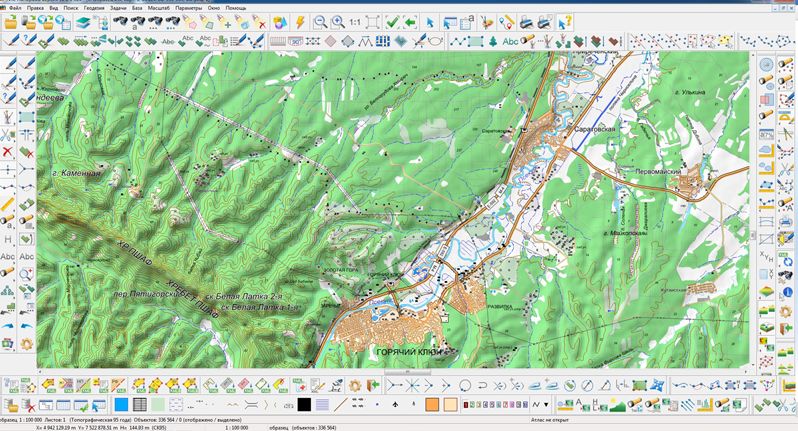Click the ГОРЯЧИЙ КЛЮЧ label on map
The width and height of the screenshot is (798, 431).
pos(407,353)
